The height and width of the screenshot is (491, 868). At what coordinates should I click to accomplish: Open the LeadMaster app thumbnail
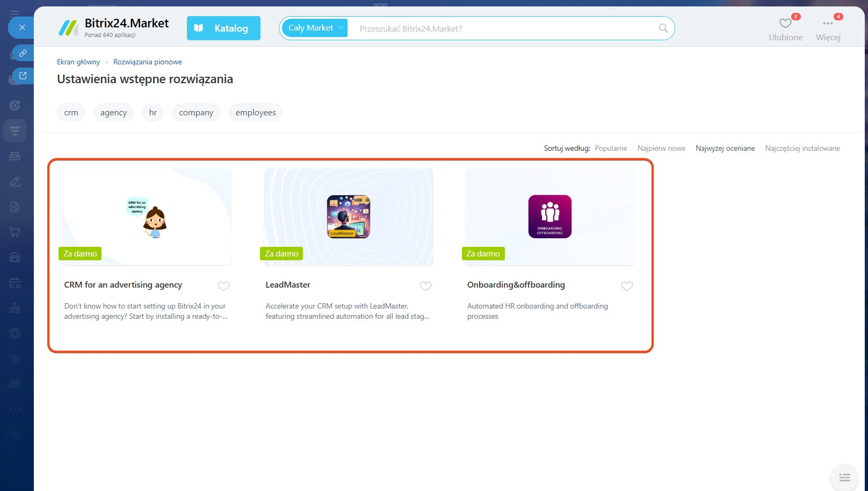click(x=349, y=217)
